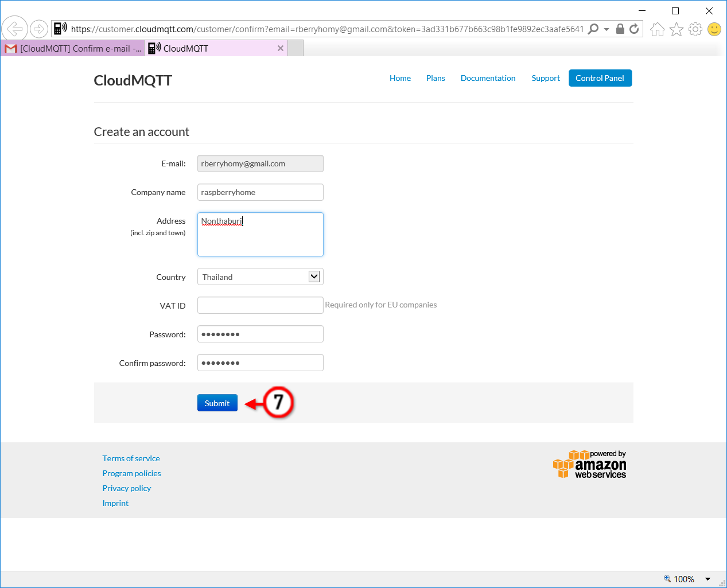Maximize the browser window

675,10
